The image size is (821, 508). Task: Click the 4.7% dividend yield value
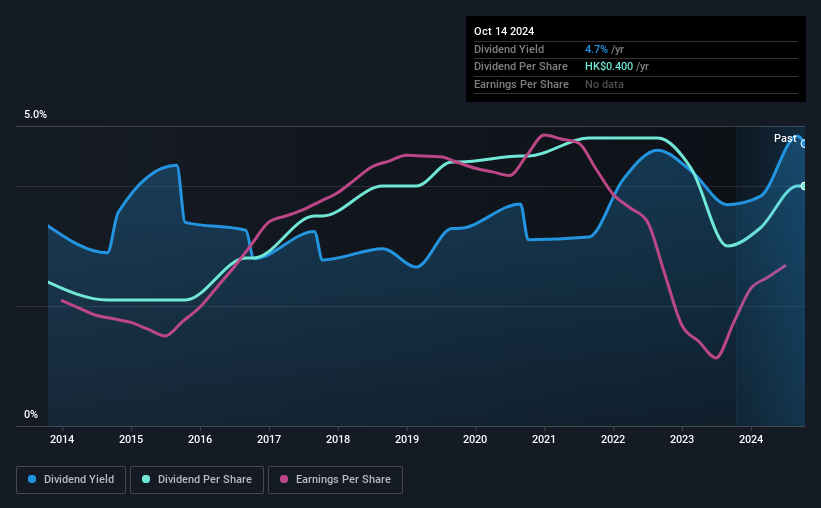596,49
